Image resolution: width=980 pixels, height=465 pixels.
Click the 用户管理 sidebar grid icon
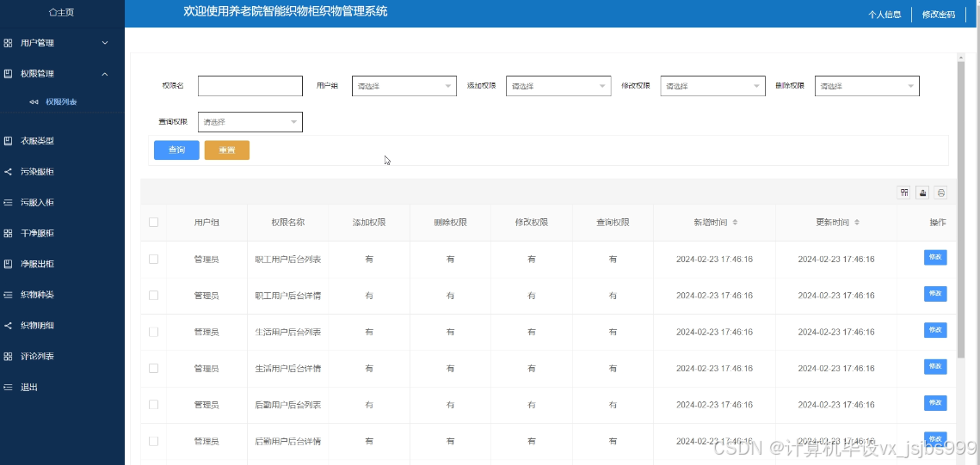(8, 43)
